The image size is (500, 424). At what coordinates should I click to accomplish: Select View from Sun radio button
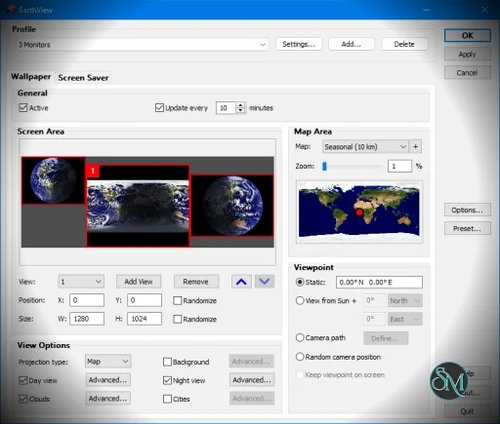(300, 301)
